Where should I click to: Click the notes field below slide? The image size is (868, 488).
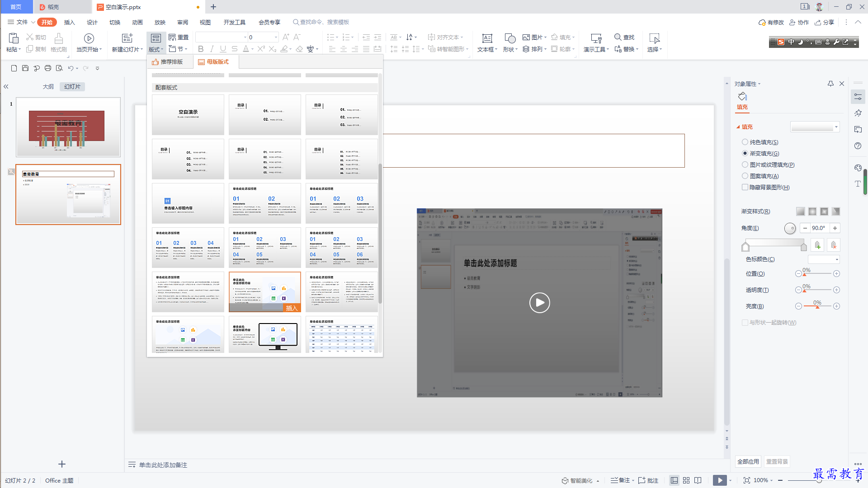coord(163,465)
